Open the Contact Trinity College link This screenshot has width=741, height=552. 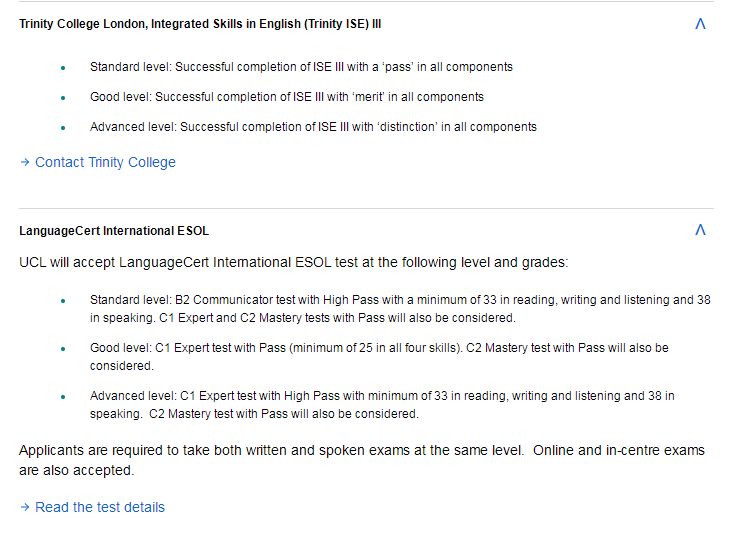105,162
